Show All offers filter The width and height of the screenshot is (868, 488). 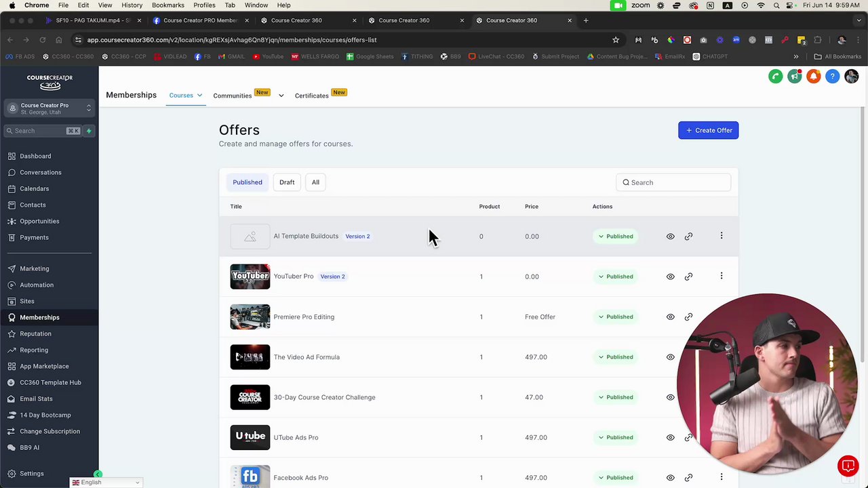pyautogui.click(x=315, y=182)
